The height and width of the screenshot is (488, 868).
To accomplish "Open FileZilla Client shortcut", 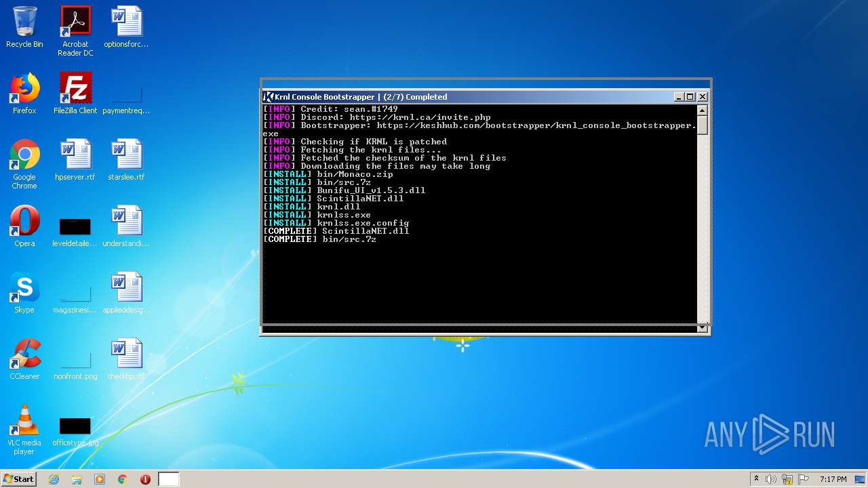I will tap(75, 94).
